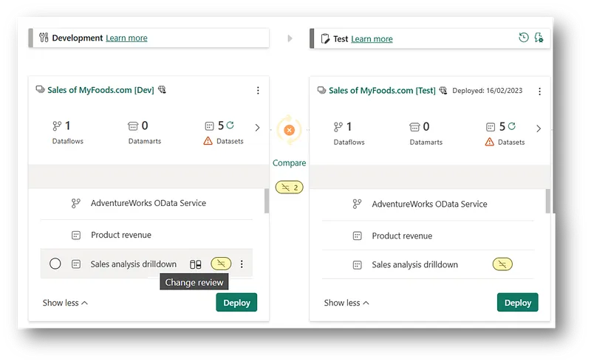This screenshot has width=591, height=364.
Task: Click the dataset icon beside Test Product revenue
Action: [357, 236]
